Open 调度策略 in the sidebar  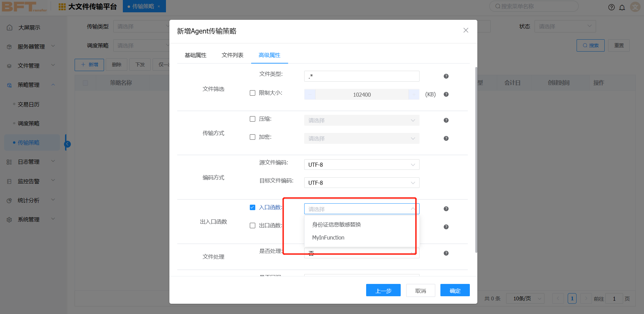coord(29,123)
